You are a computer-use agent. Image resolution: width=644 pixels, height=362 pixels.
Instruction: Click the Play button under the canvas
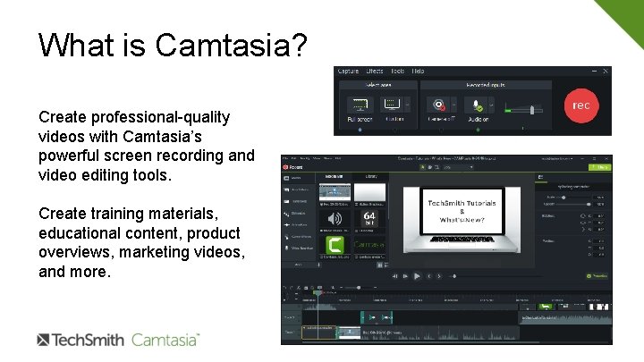pyautogui.click(x=417, y=276)
